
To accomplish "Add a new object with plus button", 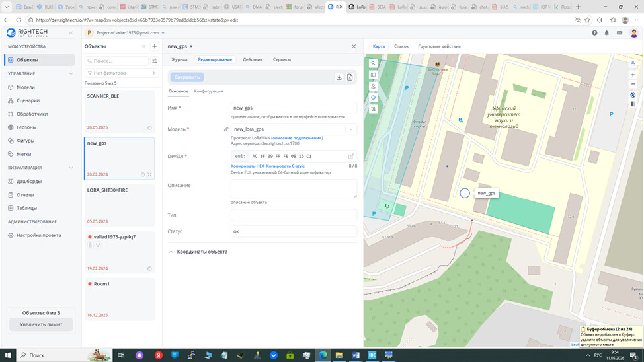I will 155,46.
